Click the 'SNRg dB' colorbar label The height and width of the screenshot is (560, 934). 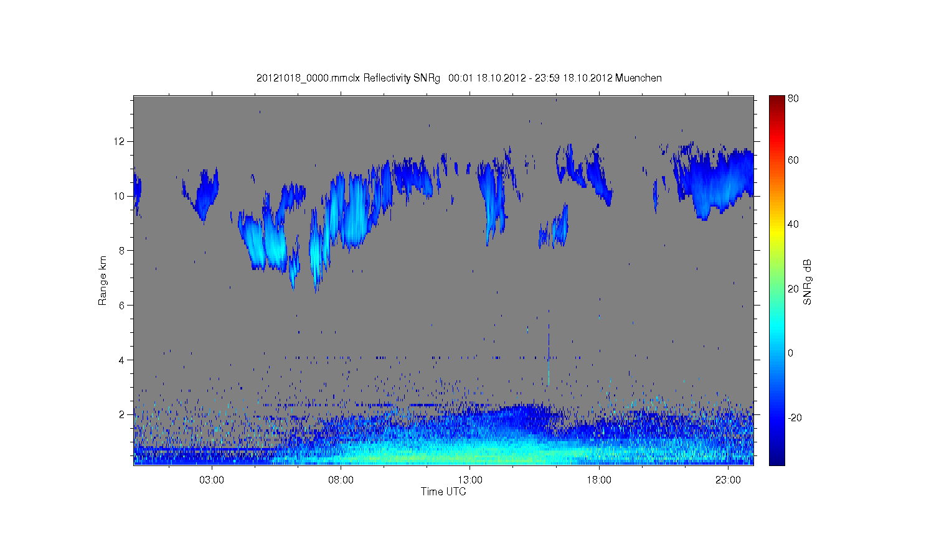808,282
